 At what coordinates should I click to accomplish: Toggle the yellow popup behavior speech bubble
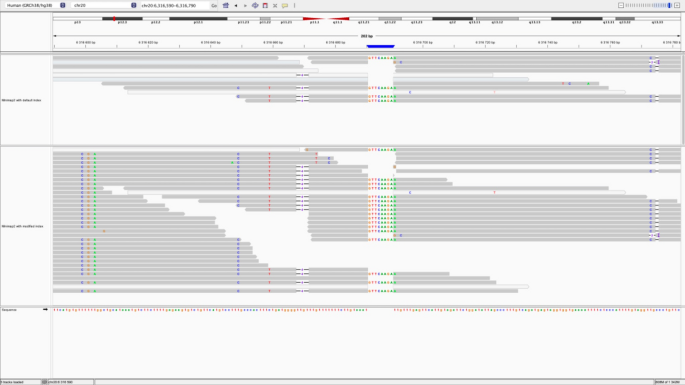point(285,6)
